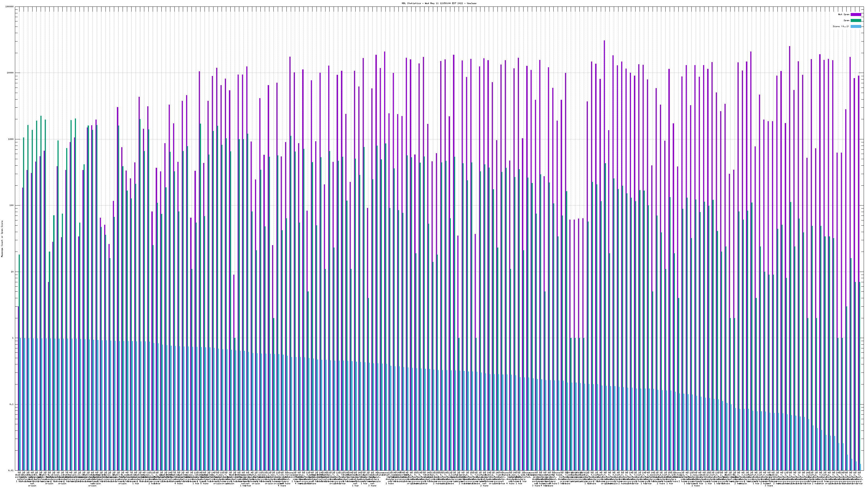Click the last blue Score bar on the right

pos(860,467)
